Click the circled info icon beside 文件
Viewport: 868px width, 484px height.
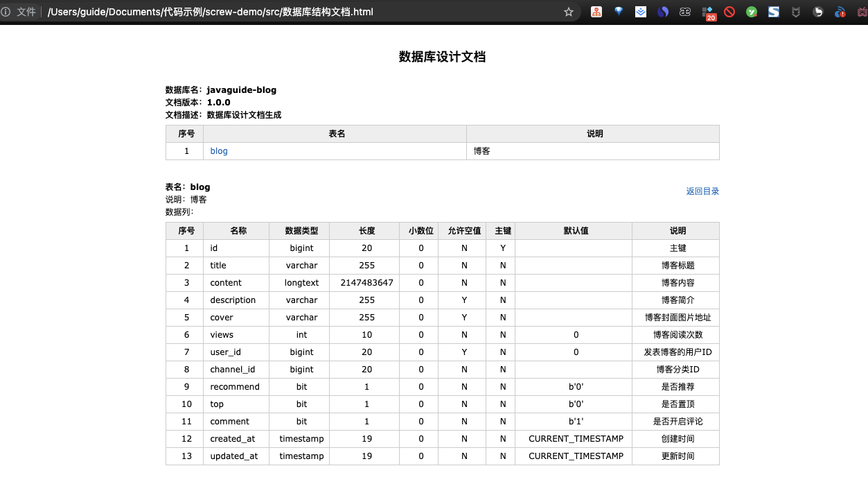tap(7, 12)
